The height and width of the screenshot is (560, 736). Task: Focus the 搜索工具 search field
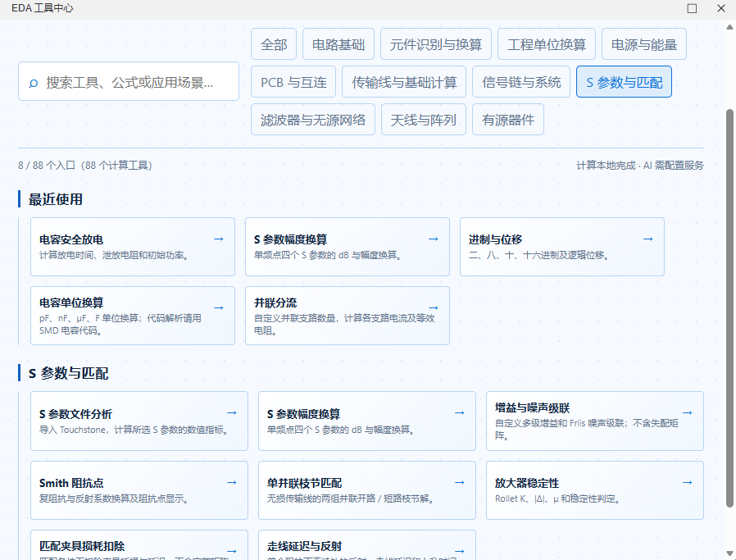tap(129, 82)
